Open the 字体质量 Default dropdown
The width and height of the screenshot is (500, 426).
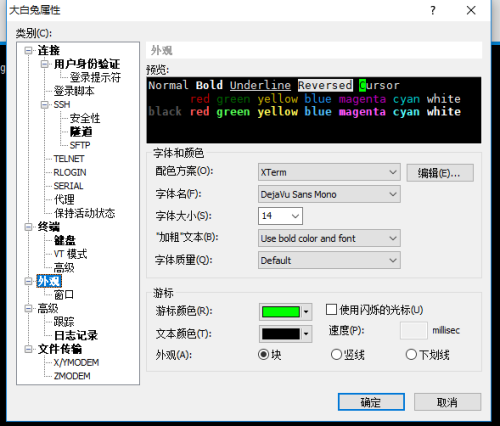[329, 260]
